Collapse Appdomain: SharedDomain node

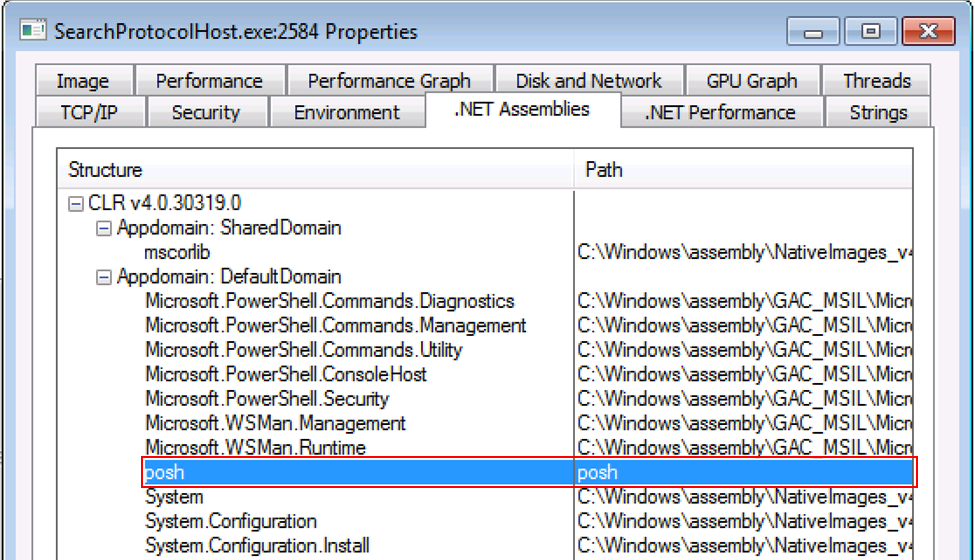(x=103, y=228)
